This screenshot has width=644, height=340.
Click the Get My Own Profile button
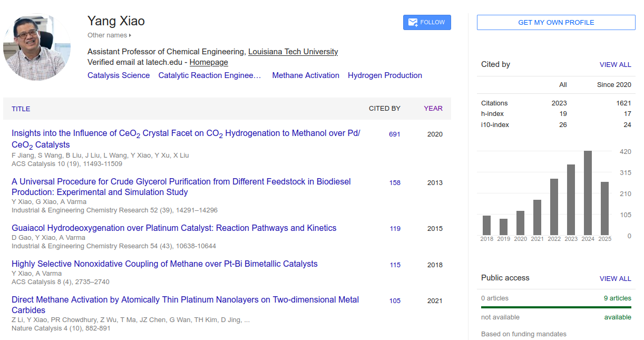[556, 23]
